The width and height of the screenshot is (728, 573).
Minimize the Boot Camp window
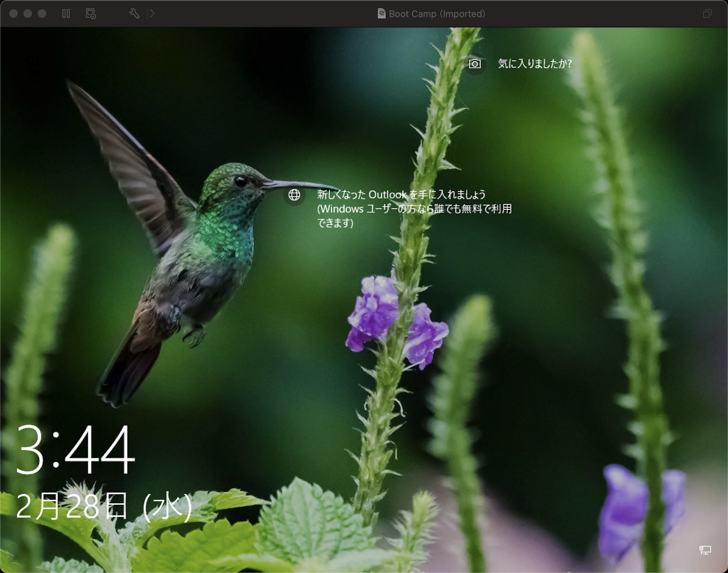coord(28,14)
